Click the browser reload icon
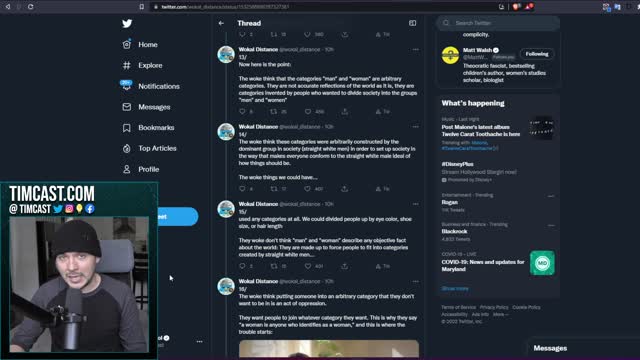This screenshot has width=640, height=360. click(x=31, y=7)
